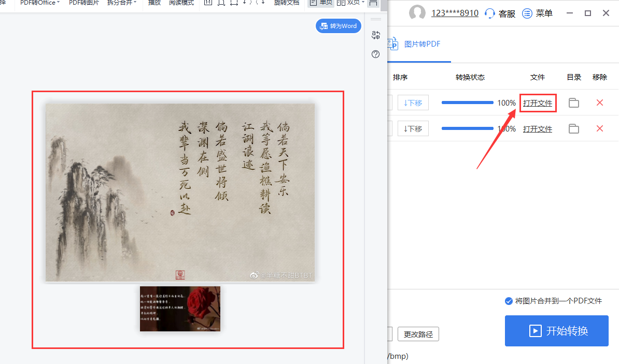Click the 更改路径 button

pyautogui.click(x=418, y=334)
